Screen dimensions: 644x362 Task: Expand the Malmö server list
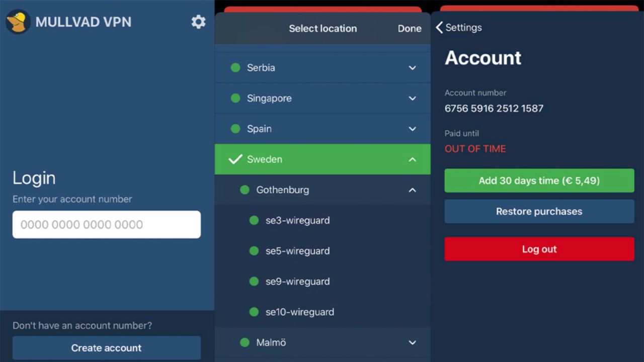[x=412, y=343]
